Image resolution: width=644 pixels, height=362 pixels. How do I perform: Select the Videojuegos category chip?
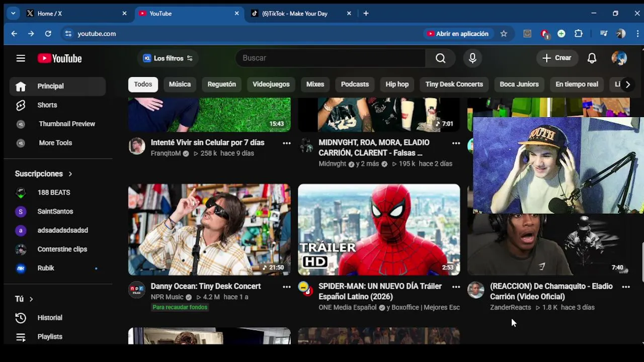tap(271, 84)
